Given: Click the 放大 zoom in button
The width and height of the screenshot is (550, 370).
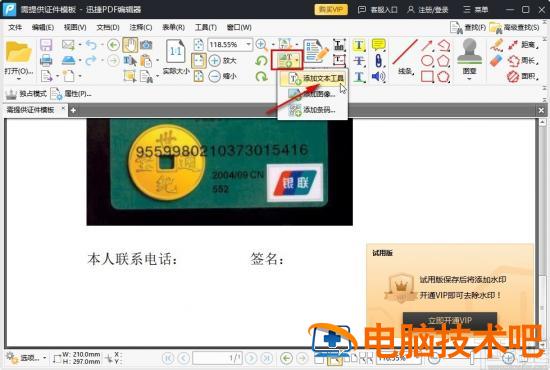Looking at the screenshot, I should [x=223, y=60].
